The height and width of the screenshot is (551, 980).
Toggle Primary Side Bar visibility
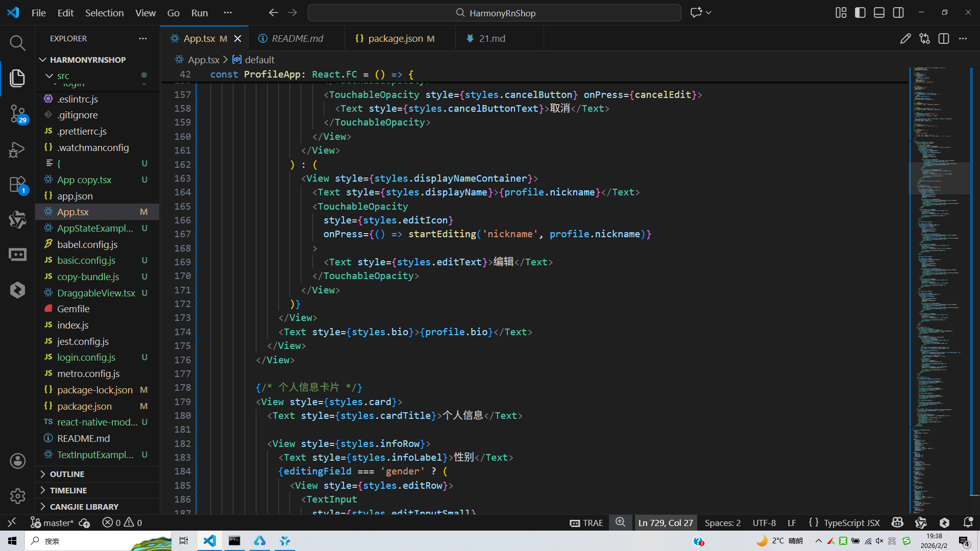coord(860,13)
